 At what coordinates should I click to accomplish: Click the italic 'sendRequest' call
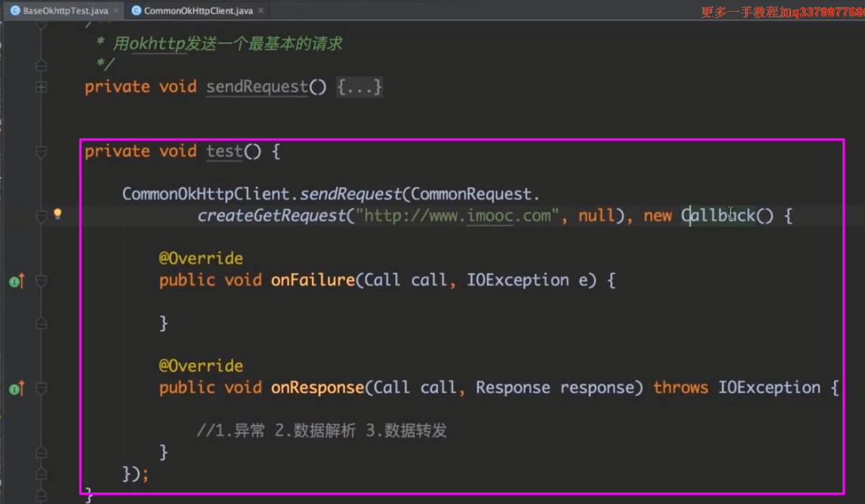[351, 194]
